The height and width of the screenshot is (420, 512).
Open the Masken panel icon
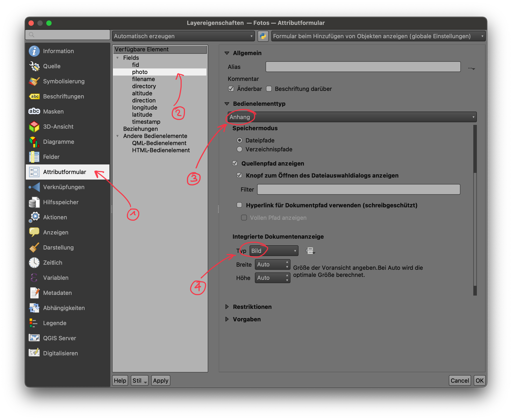(34, 112)
